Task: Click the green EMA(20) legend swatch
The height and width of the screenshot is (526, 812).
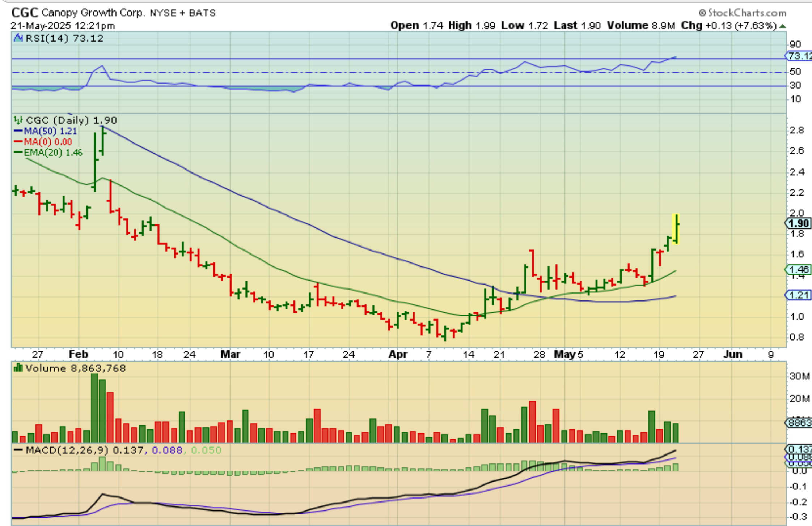Action: pyautogui.click(x=18, y=153)
